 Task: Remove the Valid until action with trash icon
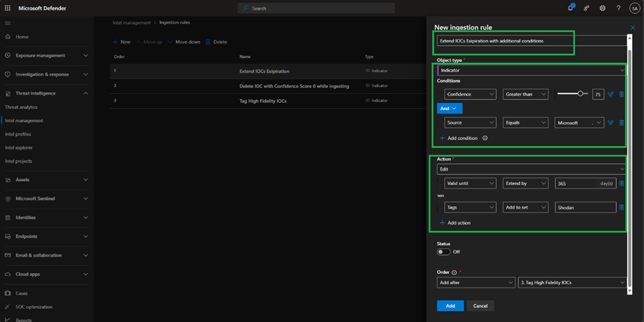click(x=622, y=183)
